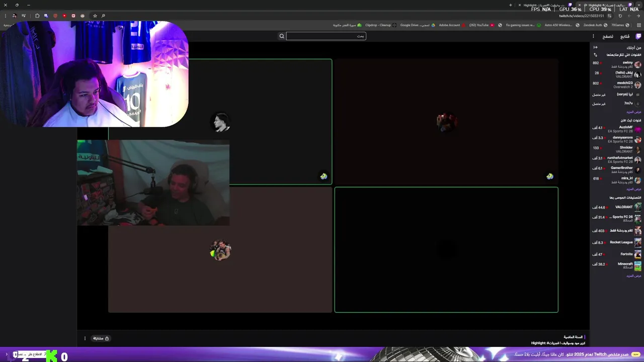Open Shniider VALORANT channel

pyautogui.click(x=617, y=149)
